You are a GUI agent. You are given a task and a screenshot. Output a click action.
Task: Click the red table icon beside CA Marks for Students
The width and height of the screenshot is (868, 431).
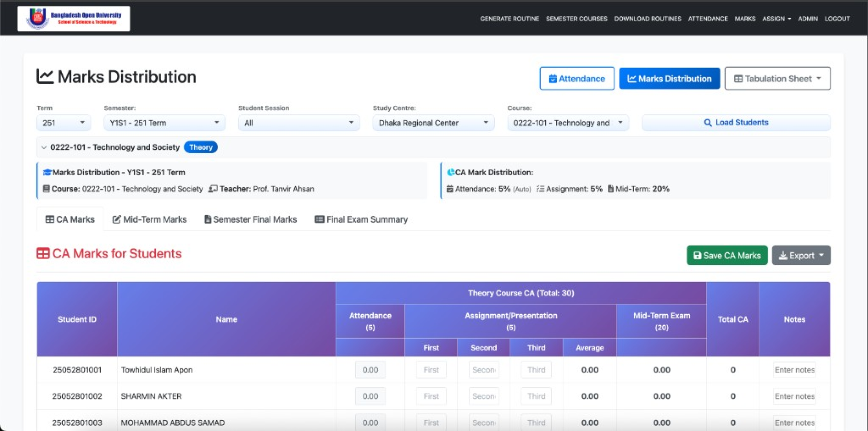[43, 253]
